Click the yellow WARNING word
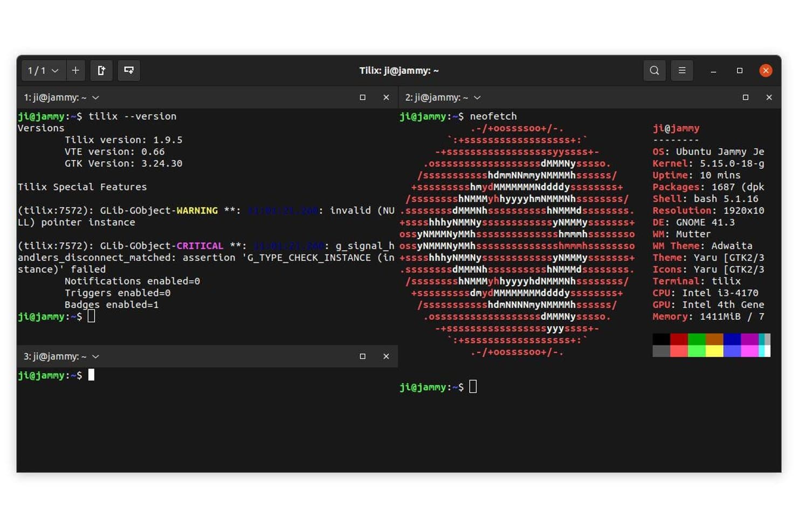The image size is (798, 532). [197, 211]
